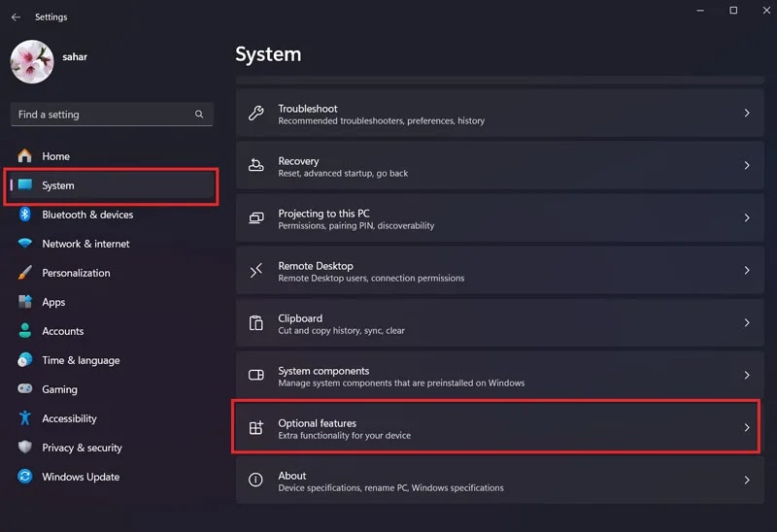The width and height of the screenshot is (777, 532).
Task: Click the search magnifier icon
Action: click(x=199, y=114)
